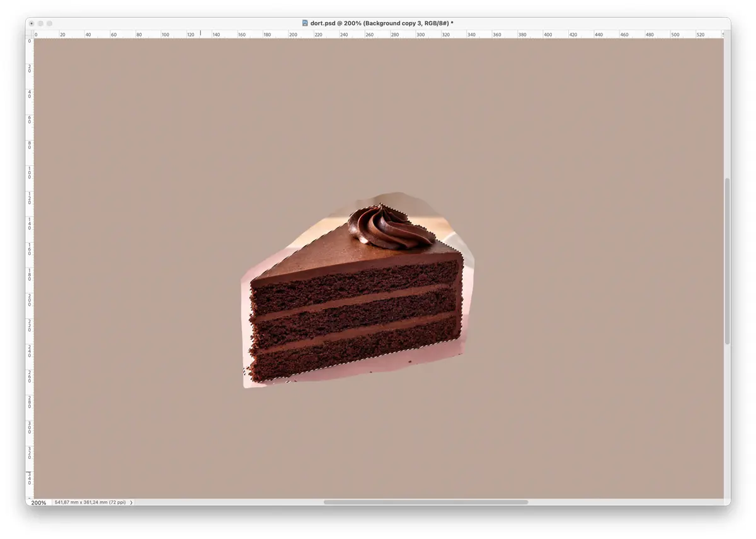Screen dimensions: 756x539
Task: Click the 200% zoom level field
Action: coord(38,502)
